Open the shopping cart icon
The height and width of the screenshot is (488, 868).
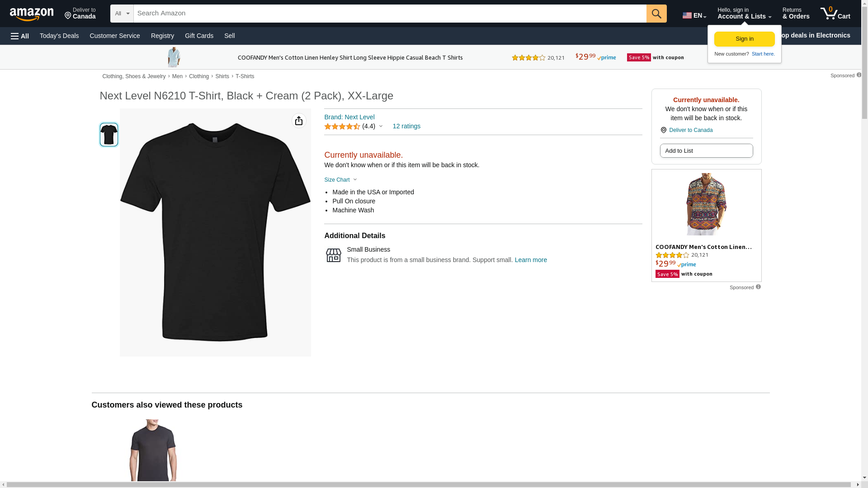pyautogui.click(x=835, y=14)
